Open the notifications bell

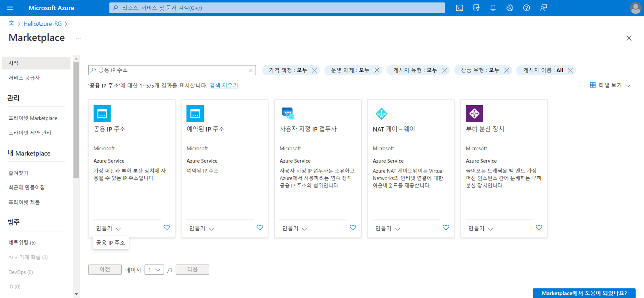click(493, 8)
